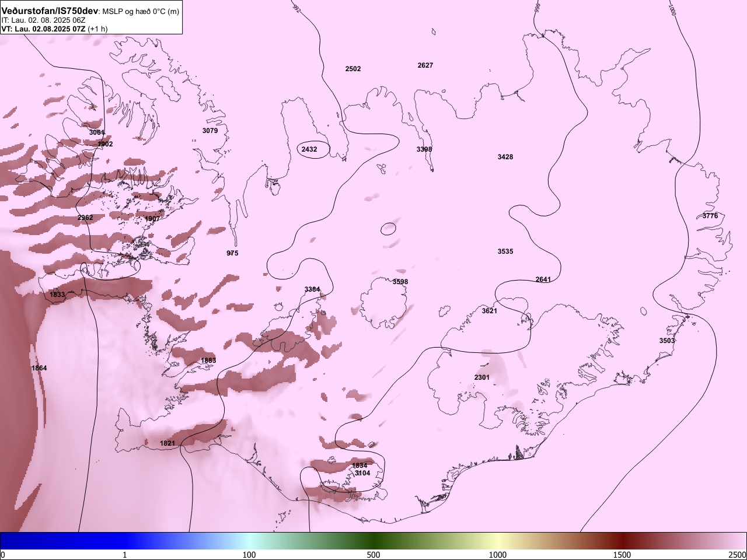Viewport: 747px width, 560px height.
Task: Click the 1902 value label
Action: click(x=105, y=144)
